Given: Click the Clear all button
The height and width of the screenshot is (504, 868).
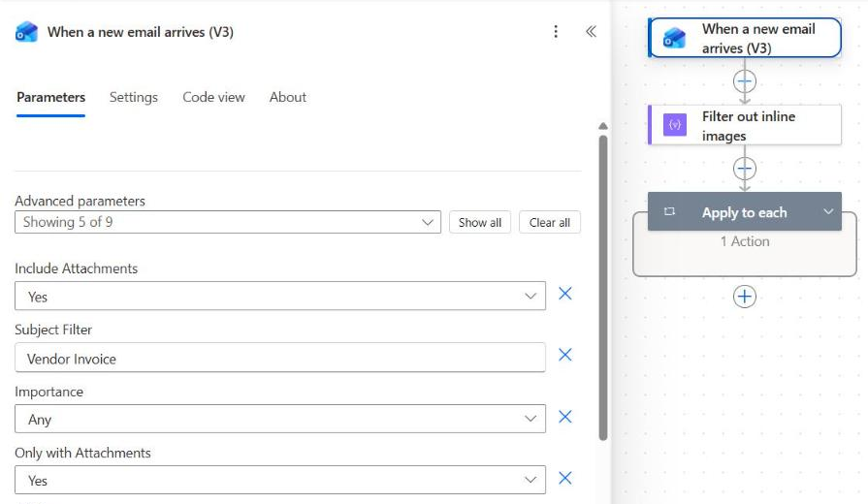Looking at the screenshot, I should (550, 222).
